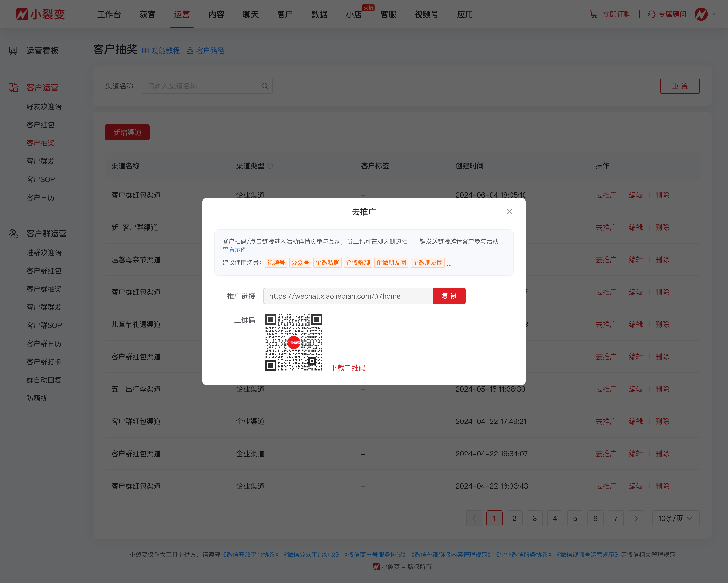Open the 工作台 top menu
The height and width of the screenshot is (583, 728).
pos(109,14)
